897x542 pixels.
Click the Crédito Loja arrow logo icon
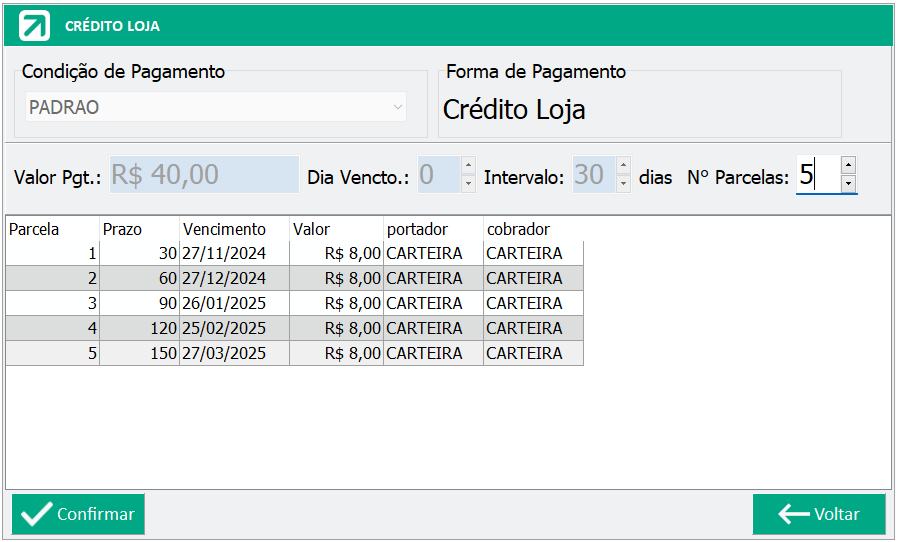[x=34, y=26]
